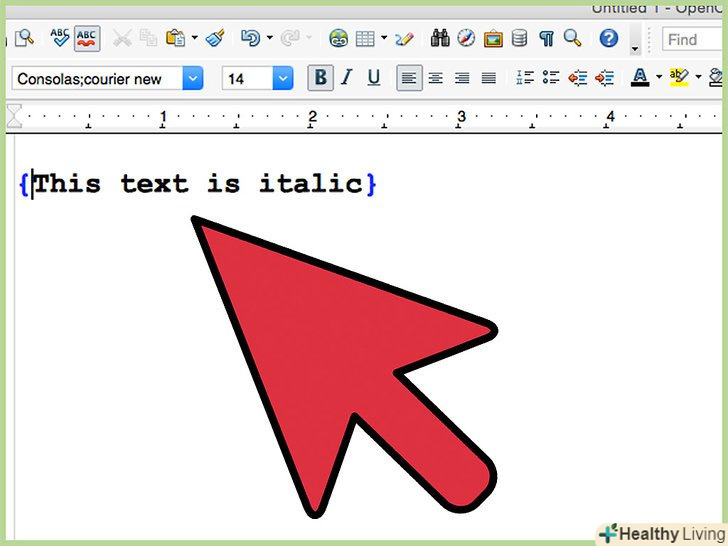The image size is (728, 546).
Task: Open the font name dropdown
Action: (x=193, y=78)
